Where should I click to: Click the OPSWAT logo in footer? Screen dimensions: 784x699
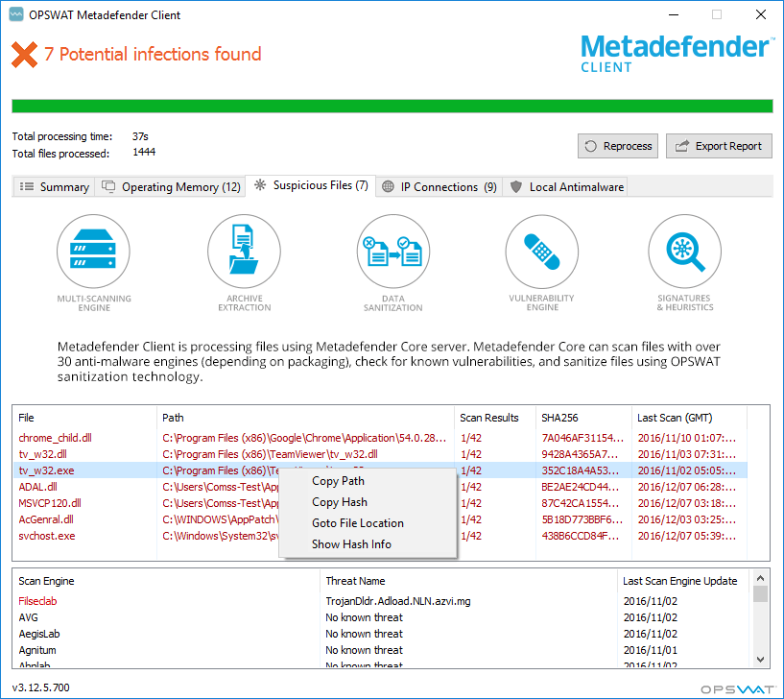point(738,689)
